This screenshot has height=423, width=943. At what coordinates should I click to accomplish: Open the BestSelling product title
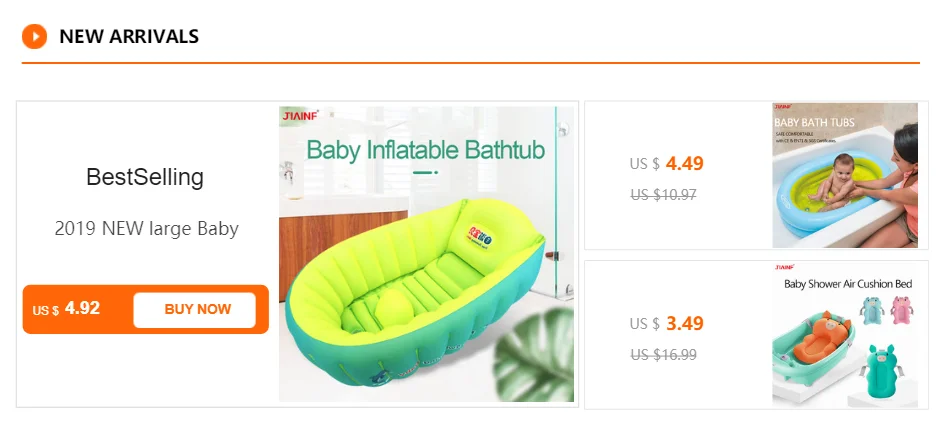(145, 178)
